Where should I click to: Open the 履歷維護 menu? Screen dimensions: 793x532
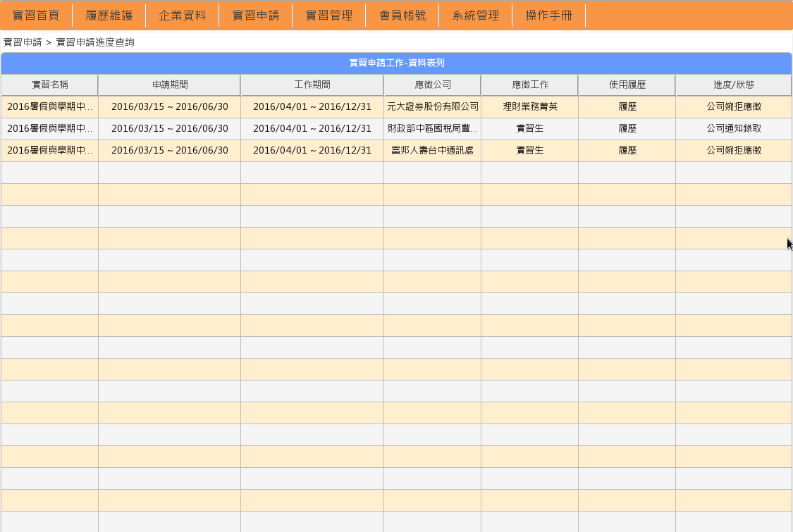click(x=109, y=16)
